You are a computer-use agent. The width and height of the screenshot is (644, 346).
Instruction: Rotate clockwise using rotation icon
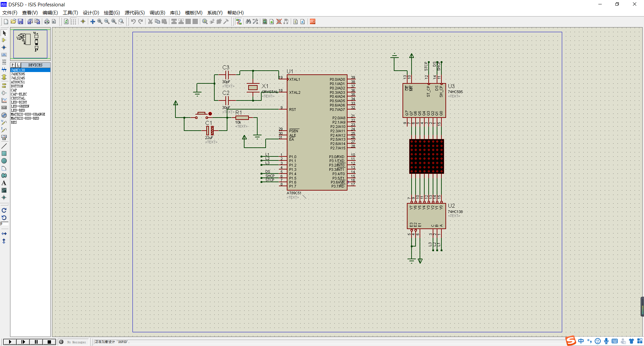click(4, 210)
